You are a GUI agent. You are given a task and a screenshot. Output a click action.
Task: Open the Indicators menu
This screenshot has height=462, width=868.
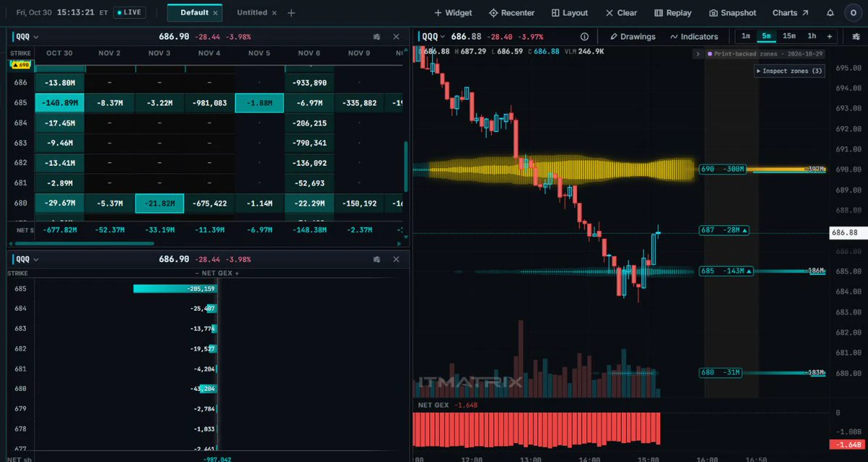coord(694,36)
